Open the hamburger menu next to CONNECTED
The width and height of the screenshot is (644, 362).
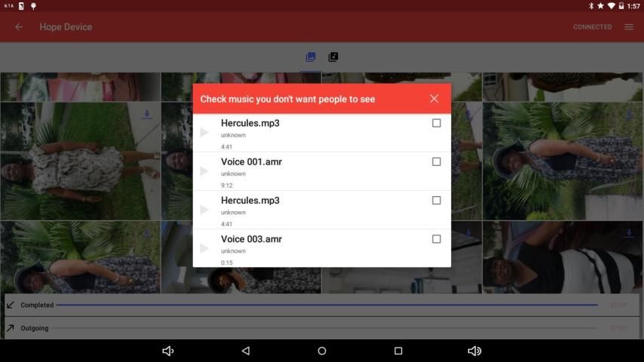[628, 27]
